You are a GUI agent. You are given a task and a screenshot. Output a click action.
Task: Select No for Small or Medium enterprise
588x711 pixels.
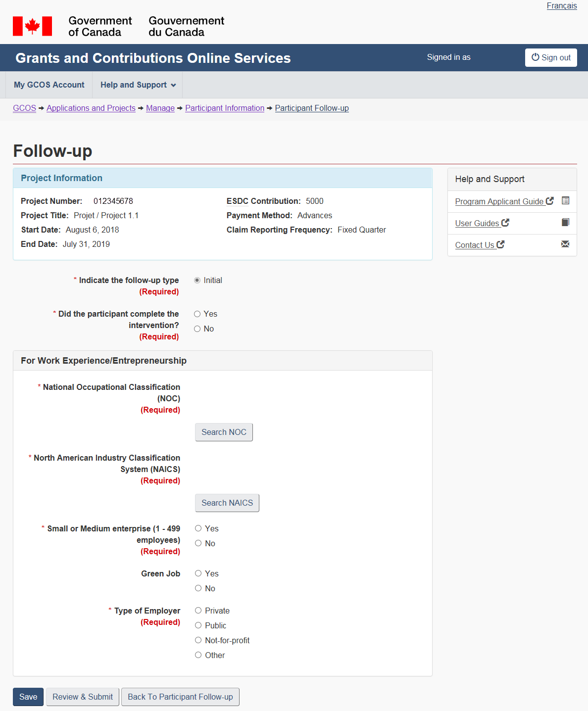tap(198, 543)
